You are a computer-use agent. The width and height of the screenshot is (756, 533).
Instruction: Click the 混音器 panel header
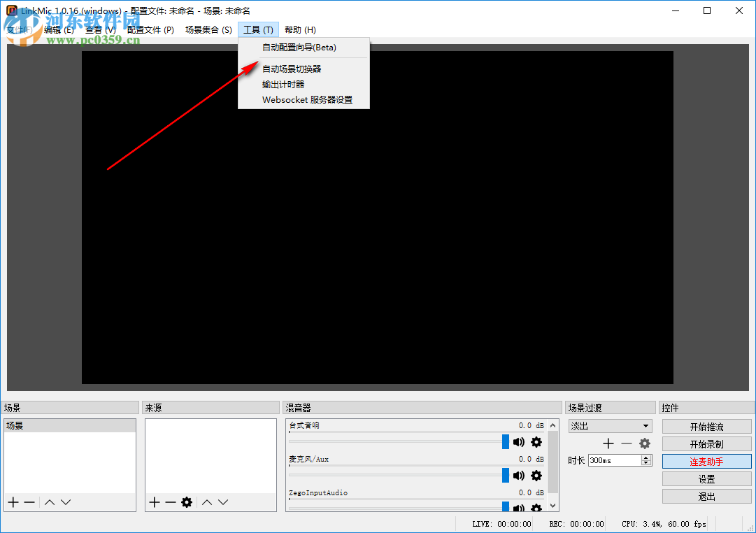(422, 408)
